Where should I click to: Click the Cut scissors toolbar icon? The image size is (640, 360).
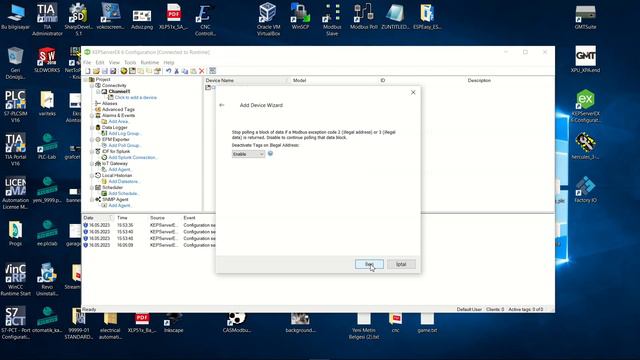click(177, 71)
